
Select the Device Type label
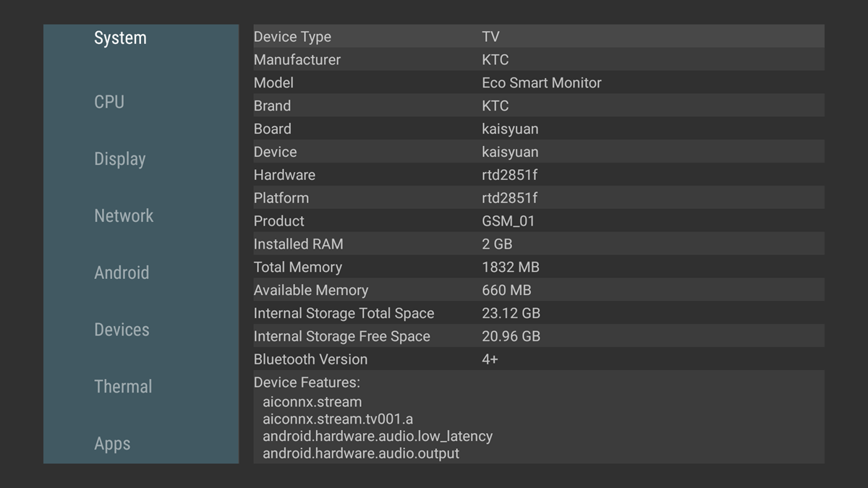(x=292, y=37)
